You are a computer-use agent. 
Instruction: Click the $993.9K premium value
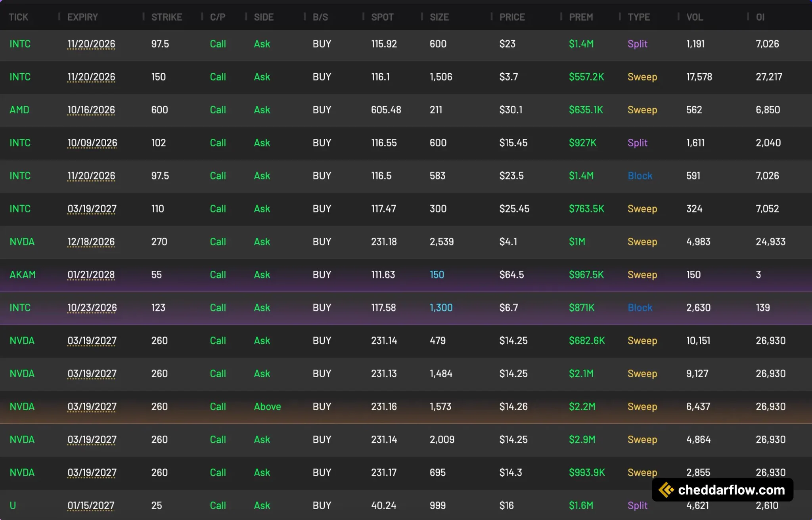[x=587, y=472]
